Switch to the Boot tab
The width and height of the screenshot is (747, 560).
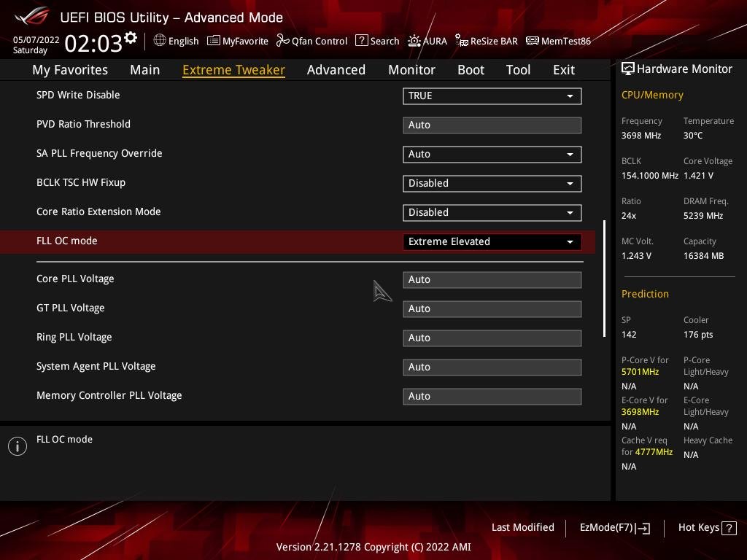point(471,69)
